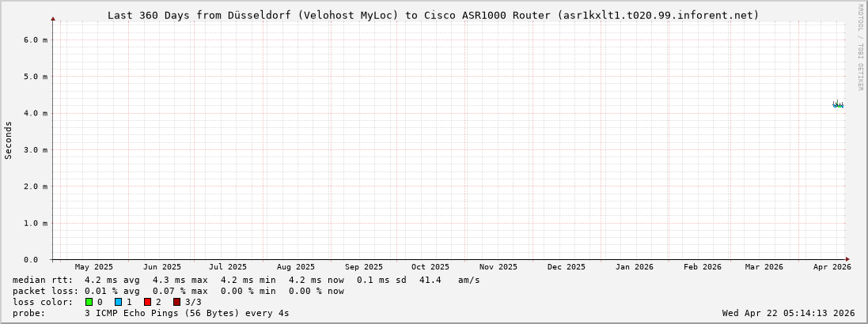Click the bright red loss swatch for 2
The height and width of the screenshot is (324, 868).
coord(147,302)
